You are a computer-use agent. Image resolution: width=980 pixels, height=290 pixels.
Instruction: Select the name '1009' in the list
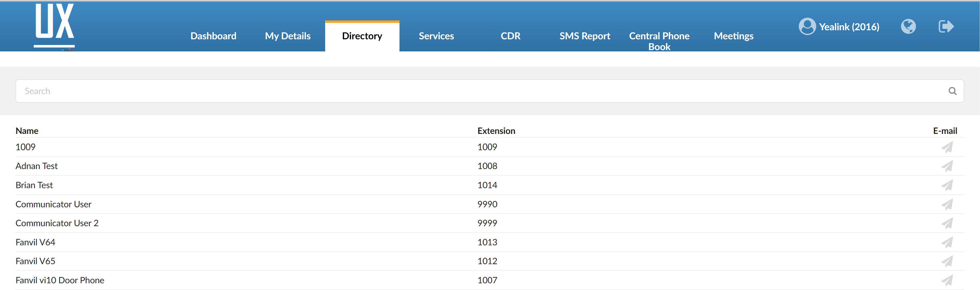[x=26, y=147]
